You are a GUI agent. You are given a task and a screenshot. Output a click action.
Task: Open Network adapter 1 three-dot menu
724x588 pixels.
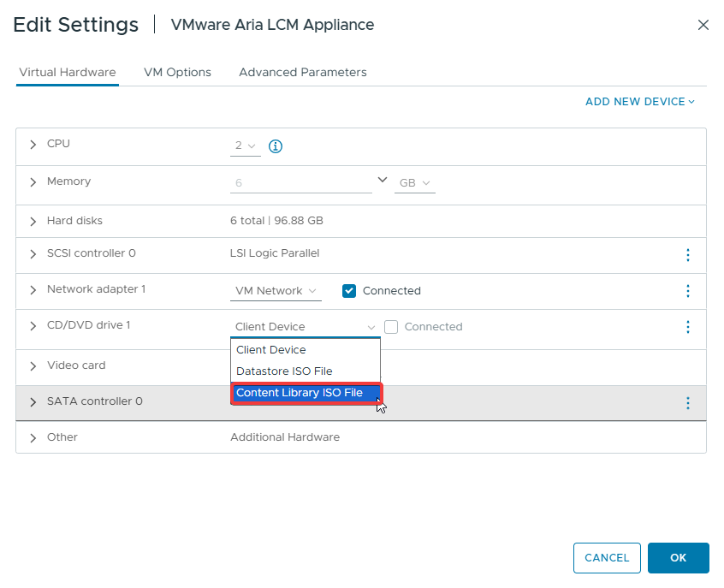click(x=688, y=291)
